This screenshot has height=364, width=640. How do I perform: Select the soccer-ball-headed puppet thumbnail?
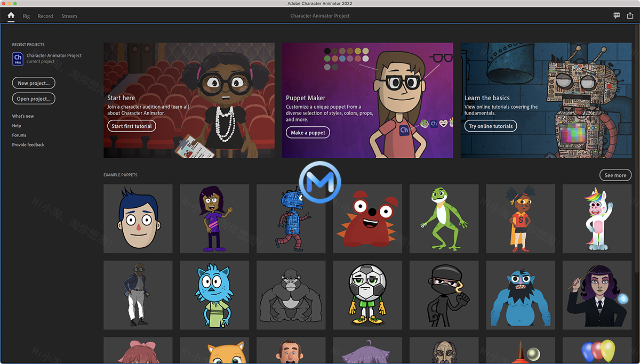367,295
